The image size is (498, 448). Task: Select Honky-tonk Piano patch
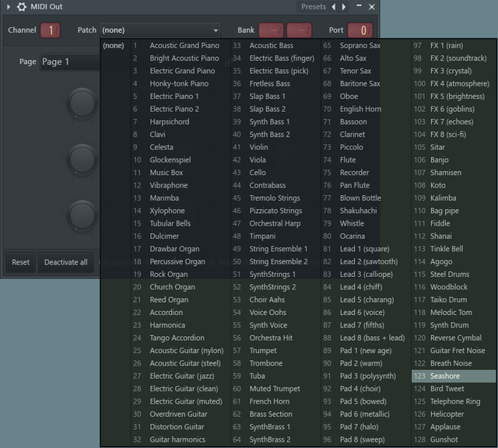[x=180, y=83]
